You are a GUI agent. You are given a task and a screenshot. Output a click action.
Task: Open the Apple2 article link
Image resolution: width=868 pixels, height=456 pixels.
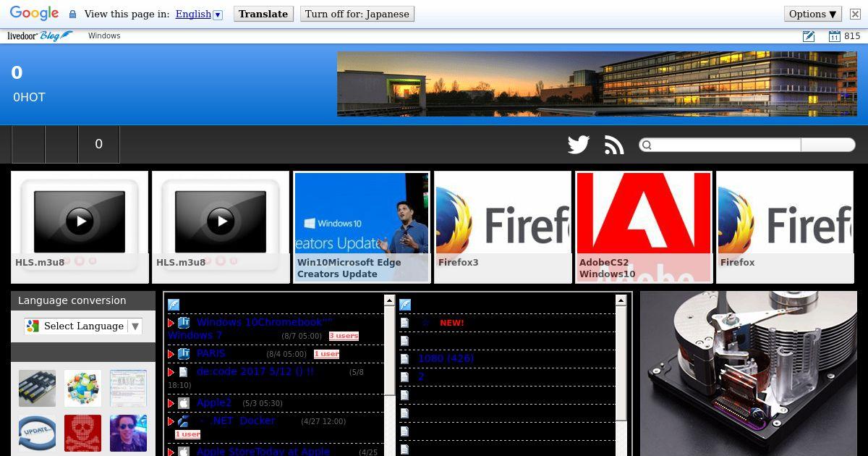click(214, 403)
